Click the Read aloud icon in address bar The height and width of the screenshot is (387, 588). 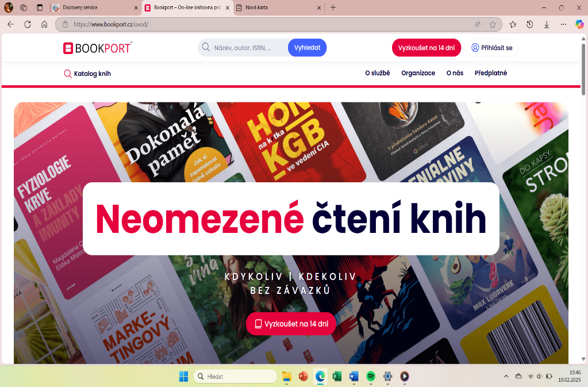(477, 24)
